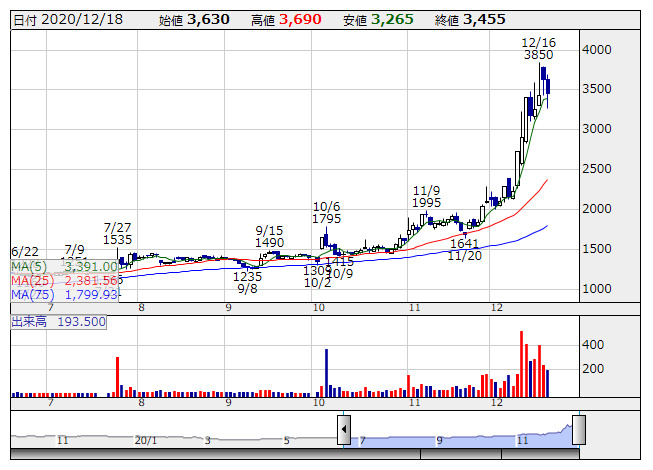The image size is (653, 470).
Task: Click the 10/6 1795 peak annotation
Action: 328,211
